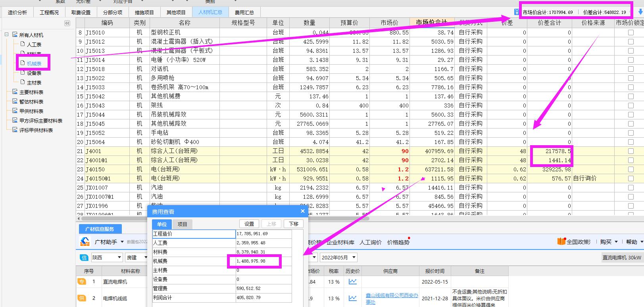This screenshot has width=644, height=307.
Task: Select the 项目 tab in 费用查看 dialog
Action: [182, 224]
